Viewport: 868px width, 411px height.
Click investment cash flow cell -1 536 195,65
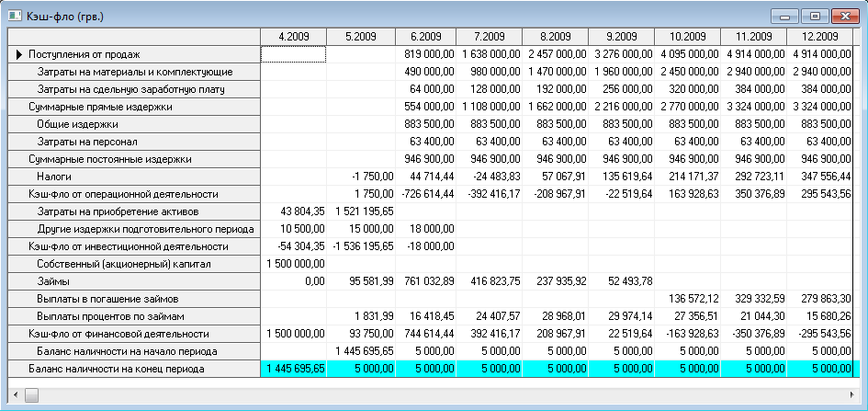[361, 246]
